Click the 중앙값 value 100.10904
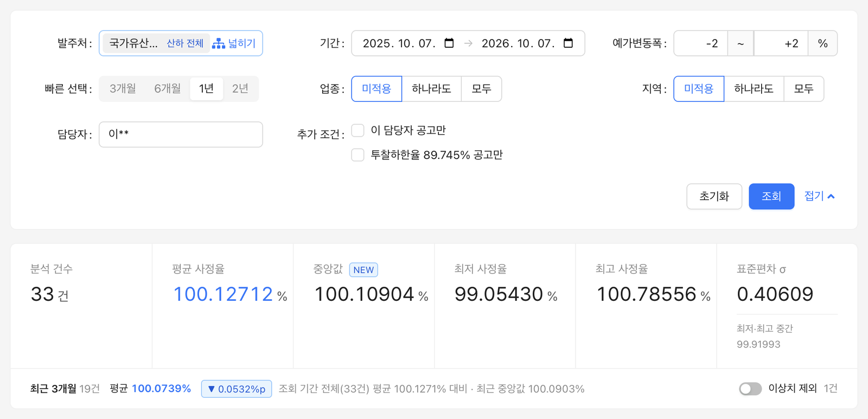 click(364, 294)
